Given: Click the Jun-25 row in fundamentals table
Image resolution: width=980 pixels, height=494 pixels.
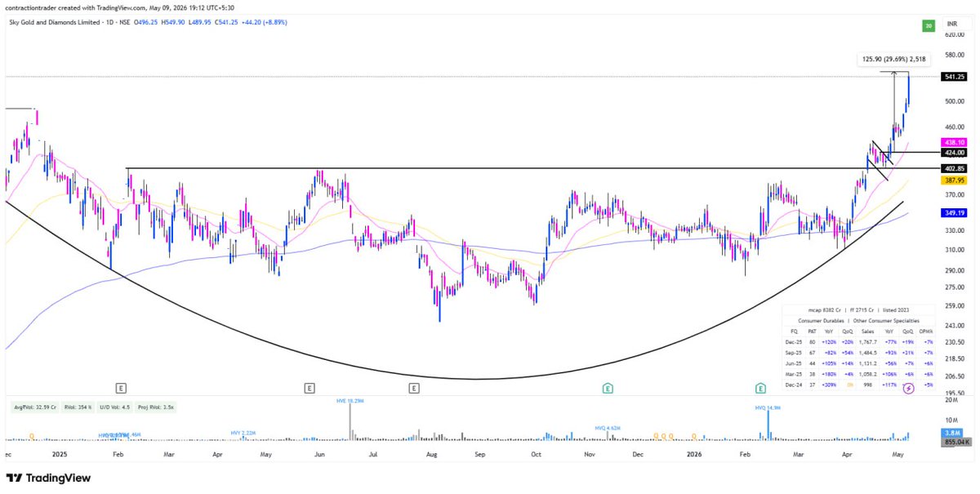Looking at the screenshot, I should [x=857, y=365].
